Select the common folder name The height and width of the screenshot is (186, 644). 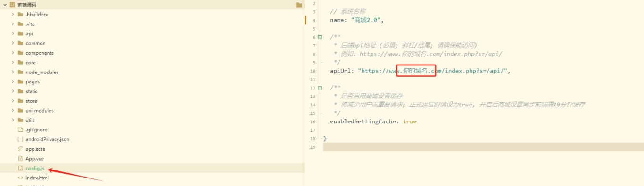click(35, 43)
